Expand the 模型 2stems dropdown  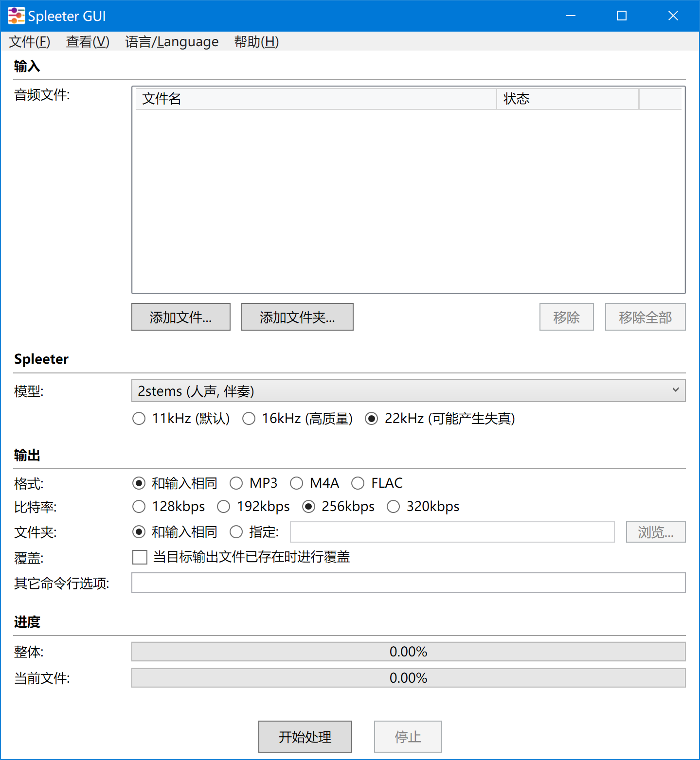pyautogui.click(x=409, y=391)
